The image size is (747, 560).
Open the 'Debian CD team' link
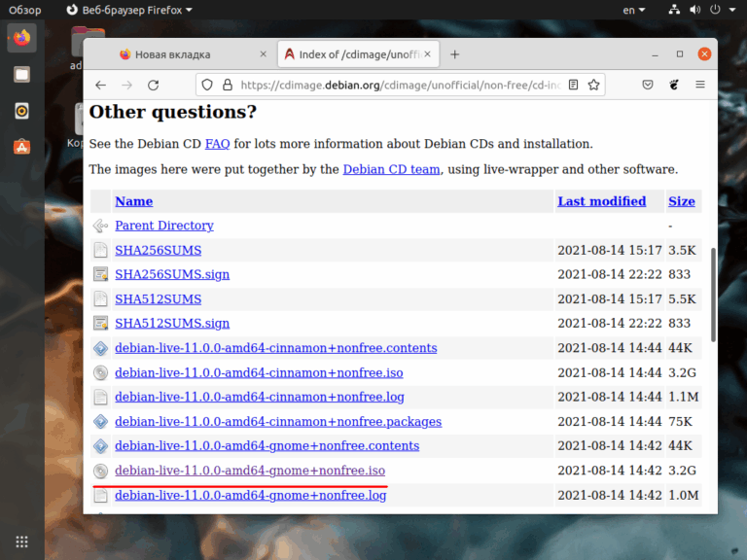pyautogui.click(x=391, y=169)
